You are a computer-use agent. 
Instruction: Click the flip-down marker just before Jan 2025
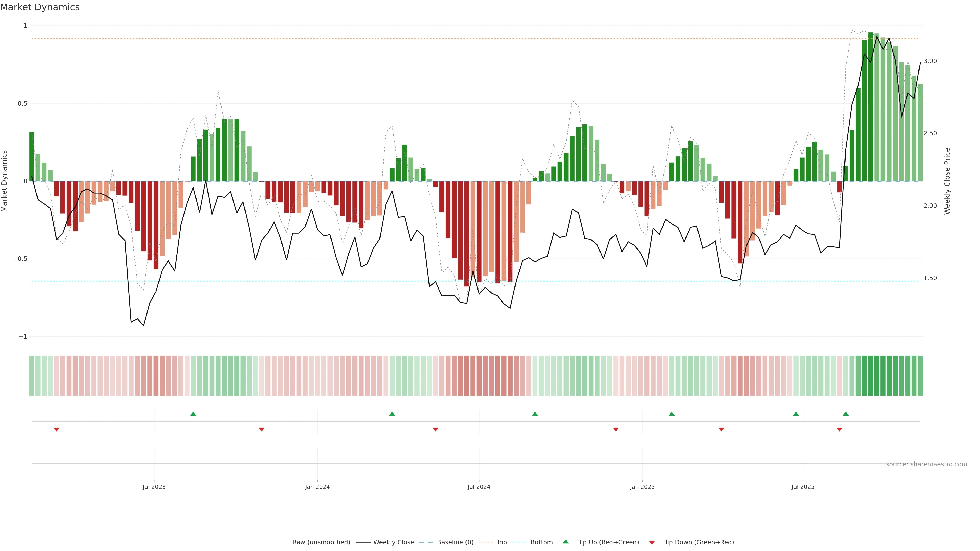point(616,429)
